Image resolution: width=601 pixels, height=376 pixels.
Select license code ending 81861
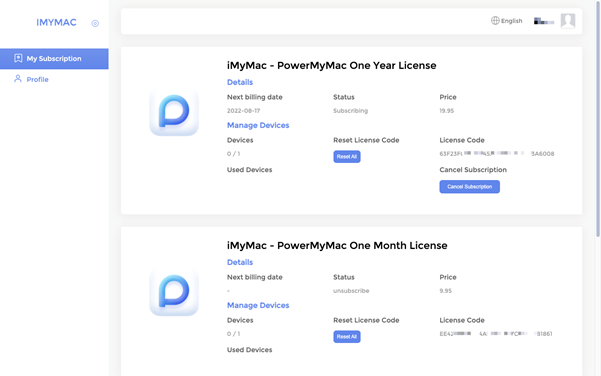click(x=496, y=334)
